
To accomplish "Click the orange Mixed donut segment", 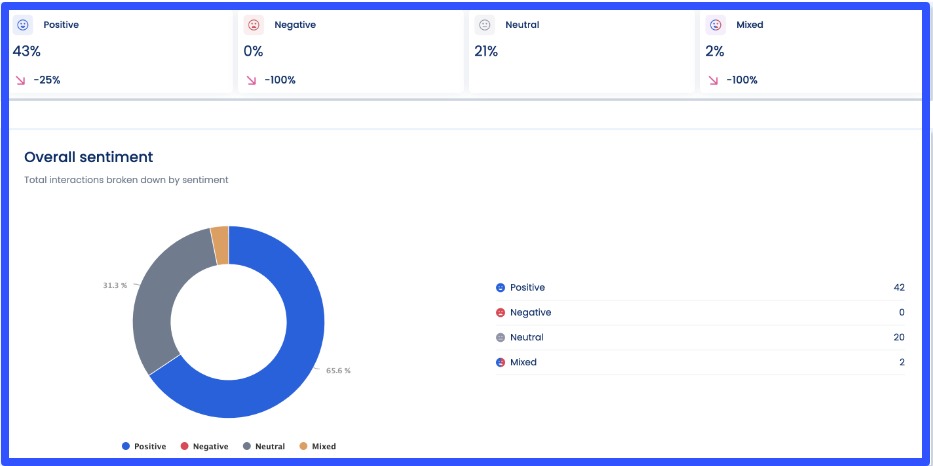I will point(220,244).
